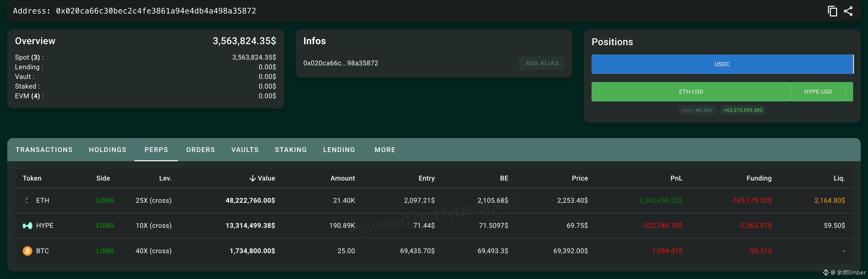
Task: Click the BTC value 1,734,800.00$
Action: click(252, 251)
